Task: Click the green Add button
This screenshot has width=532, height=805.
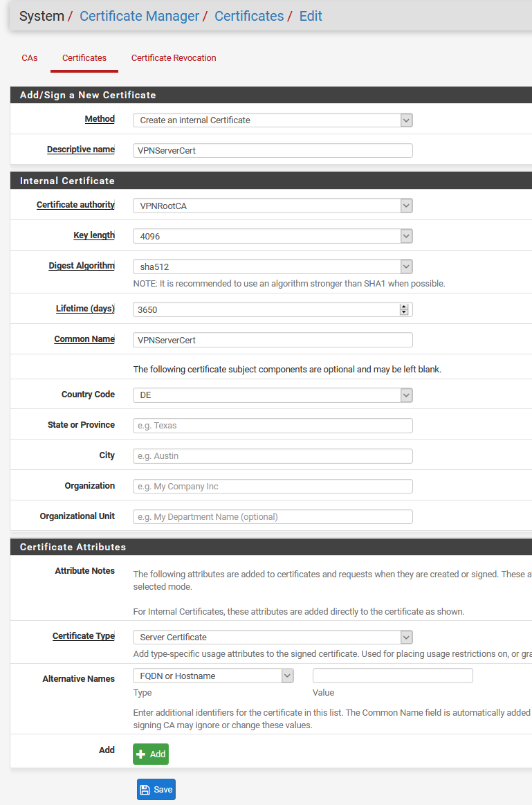Action: pos(151,754)
